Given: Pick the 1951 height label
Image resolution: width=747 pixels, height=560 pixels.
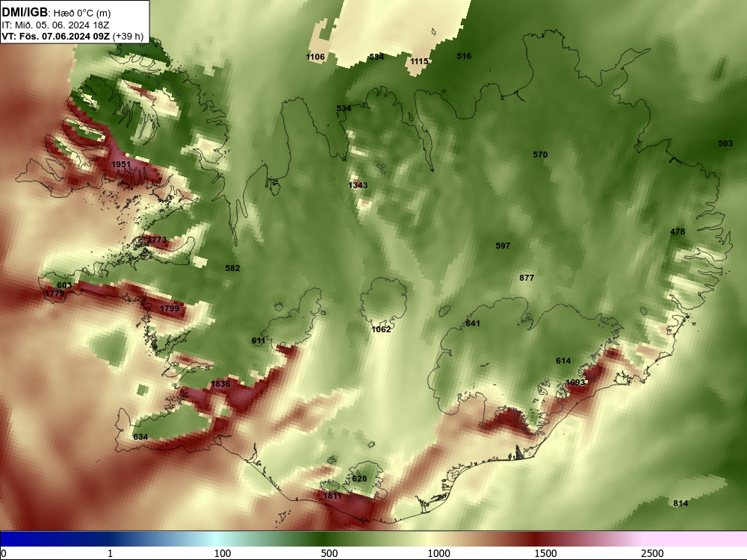Looking at the screenshot, I should click(x=121, y=164).
